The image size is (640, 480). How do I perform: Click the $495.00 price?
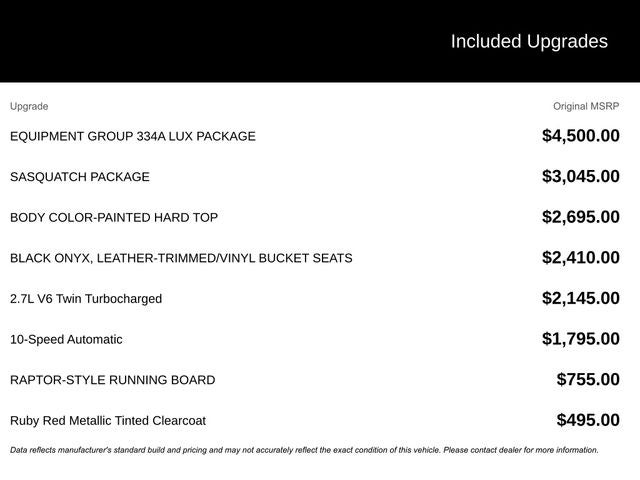(x=588, y=421)
